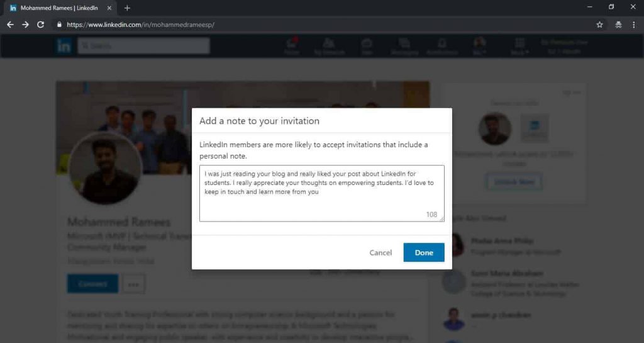Viewport: 644px width, 343px height.
Task: Click the blurred Connect button on profile
Action: 93,284
